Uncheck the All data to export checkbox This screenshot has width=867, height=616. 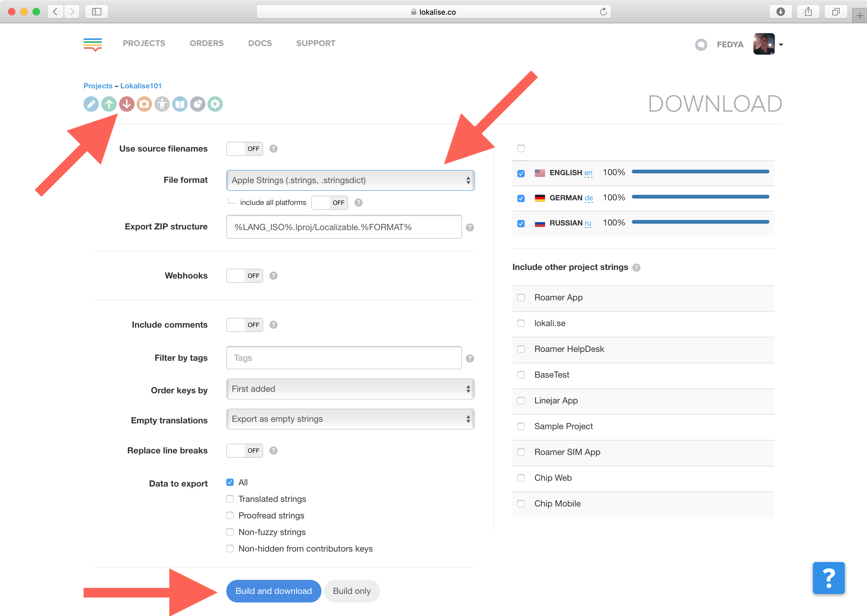230,482
